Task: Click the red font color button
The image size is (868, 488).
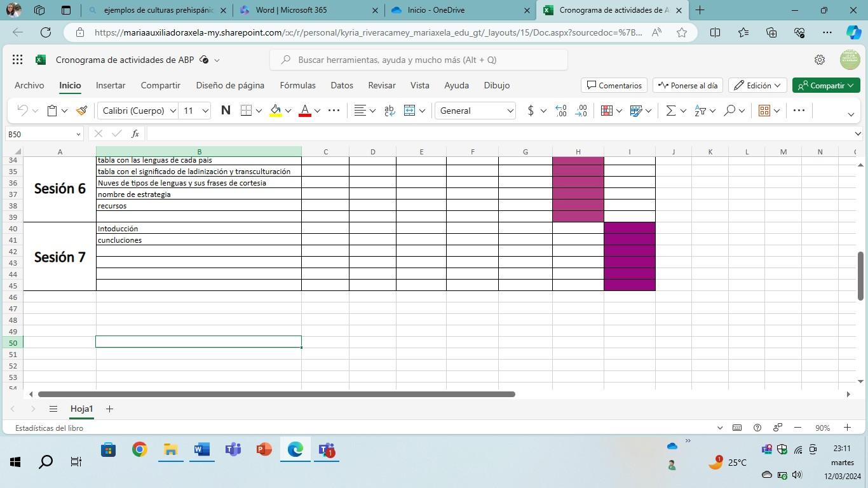Action: pyautogui.click(x=305, y=111)
